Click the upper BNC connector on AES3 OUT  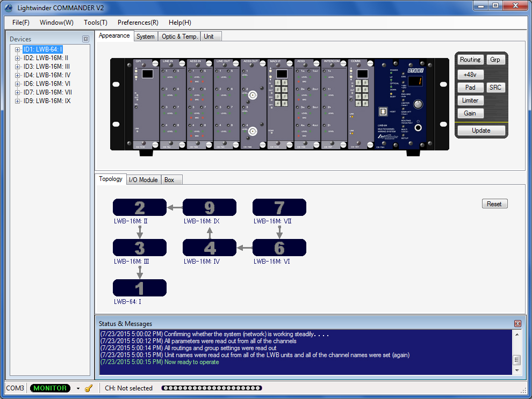[253, 95]
